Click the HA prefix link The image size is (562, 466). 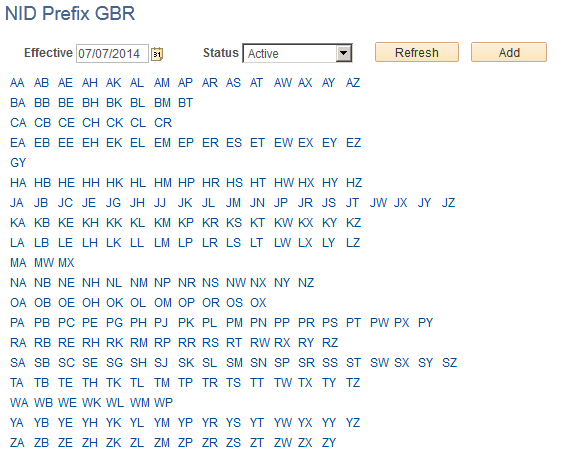click(x=18, y=183)
